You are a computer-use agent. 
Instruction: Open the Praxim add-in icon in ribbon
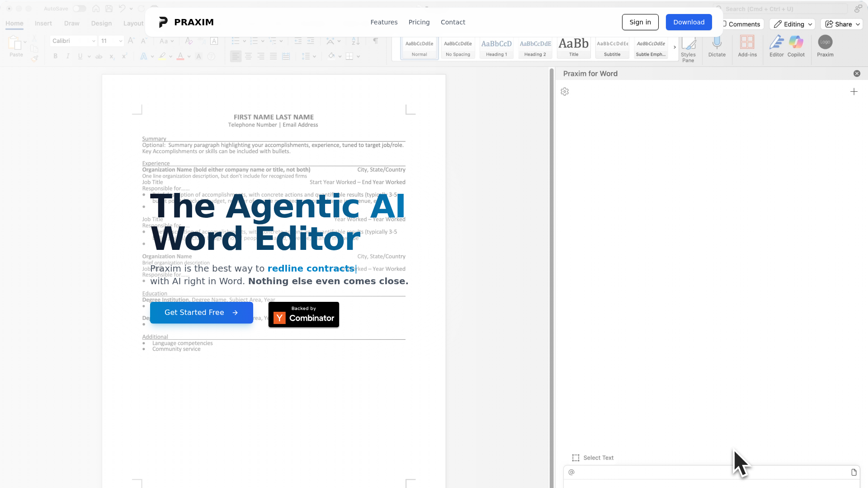coord(825,46)
